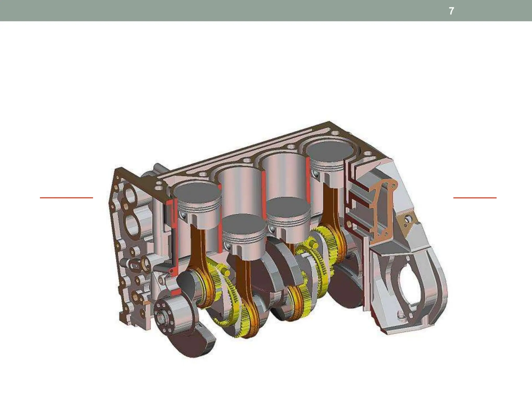
Task: Click the crankshaft front flange with bolt holes
Action: 164,316
